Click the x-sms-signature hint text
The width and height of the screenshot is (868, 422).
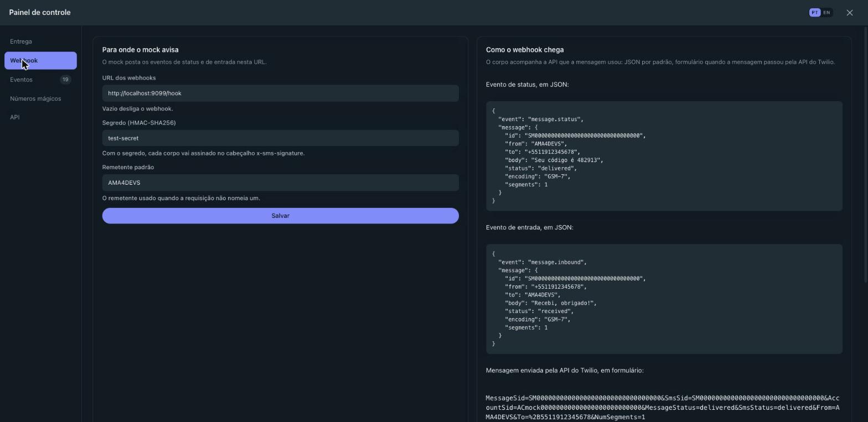click(203, 153)
